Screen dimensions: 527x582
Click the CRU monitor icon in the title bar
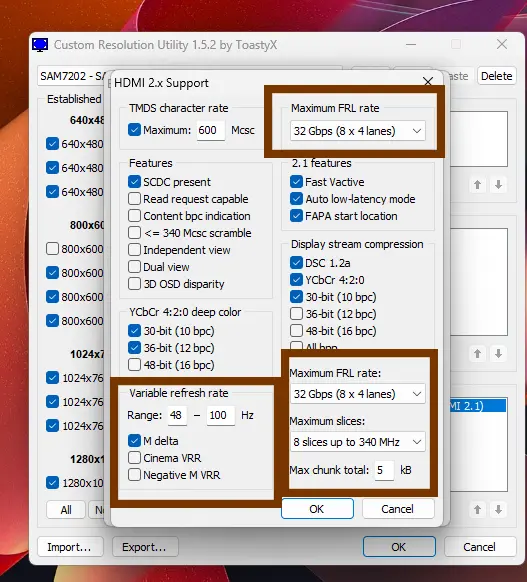40,45
